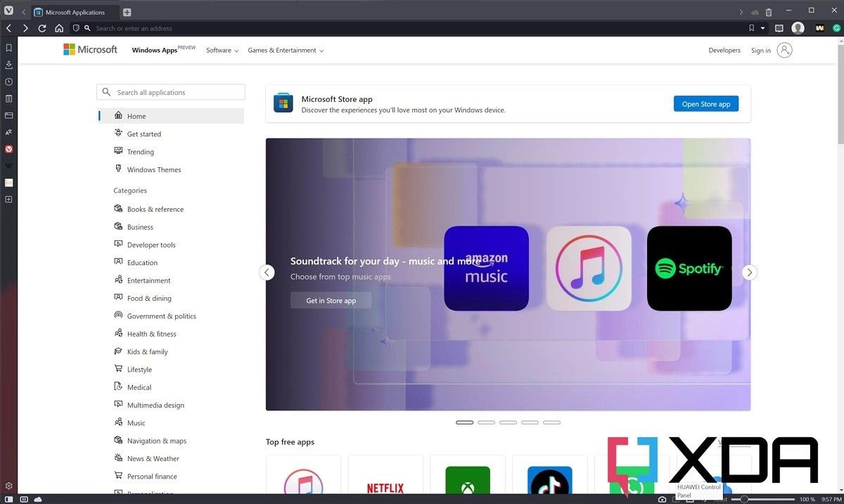This screenshot has width=844, height=504.
Task: Bookmark this page in address bar
Action: tap(751, 28)
